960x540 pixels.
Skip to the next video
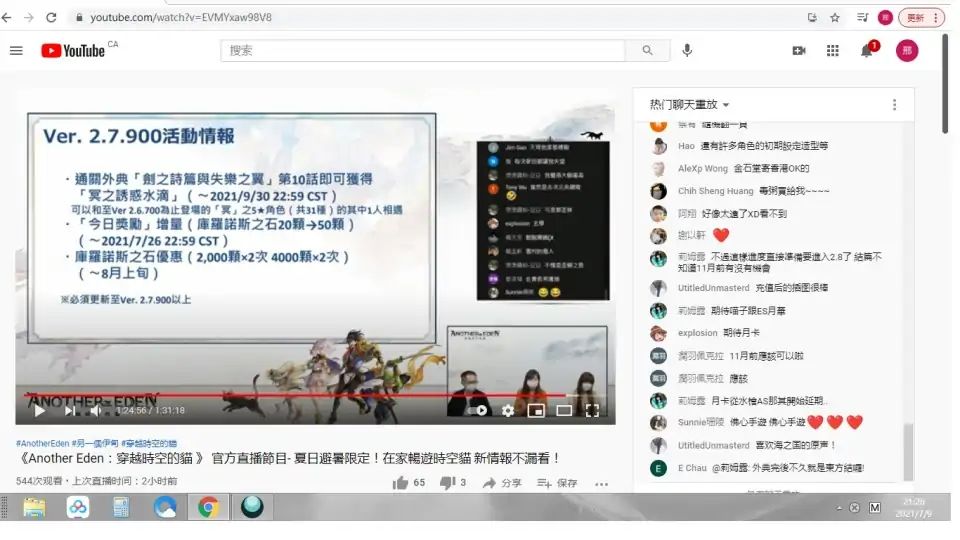tap(70, 411)
